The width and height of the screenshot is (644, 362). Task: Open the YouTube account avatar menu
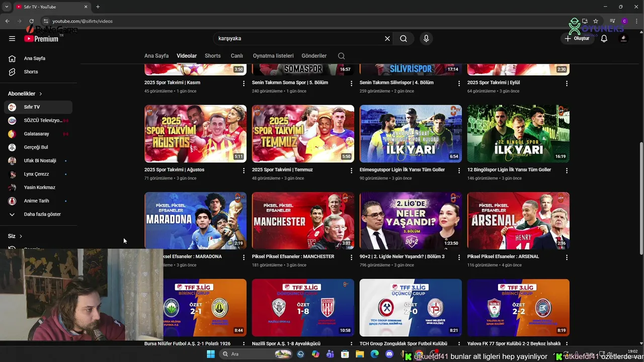click(623, 38)
